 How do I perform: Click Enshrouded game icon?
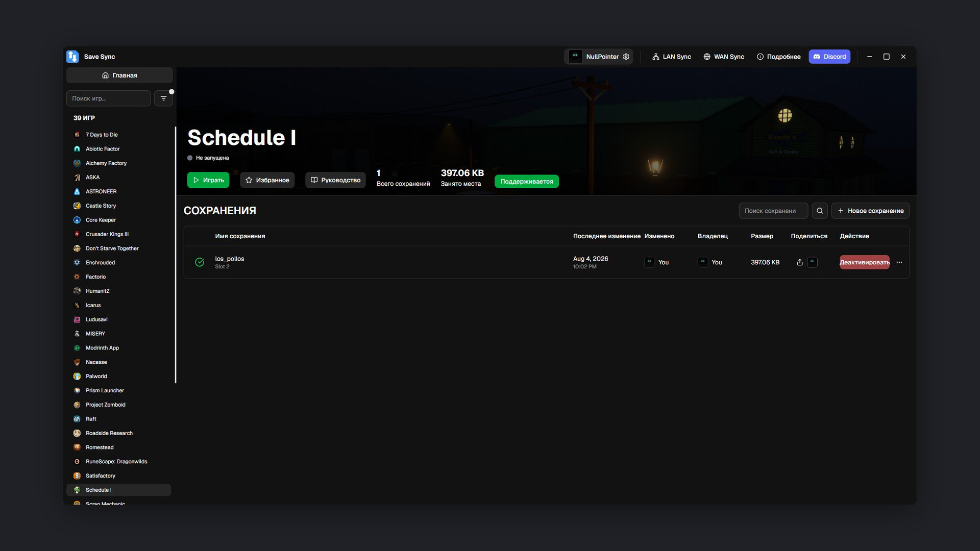pyautogui.click(x=77, y=263)
